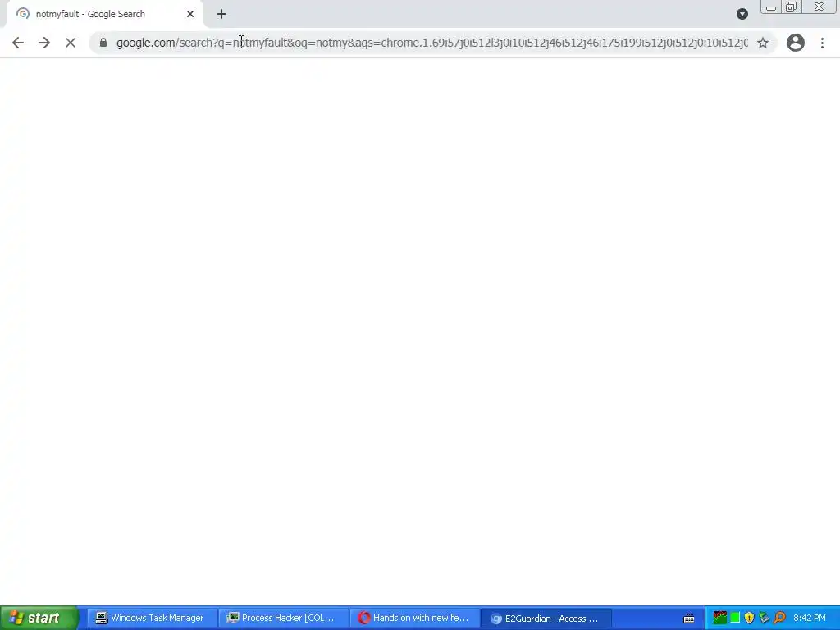
Task: Open the green square Task Manager tray icon
Action: coord(735,618)
